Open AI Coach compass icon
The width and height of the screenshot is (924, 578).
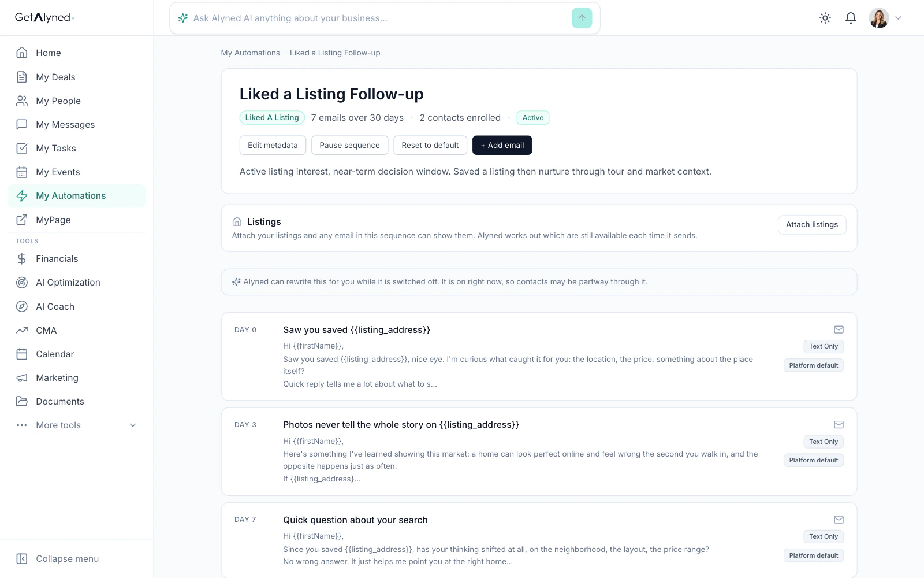[22, 306]
